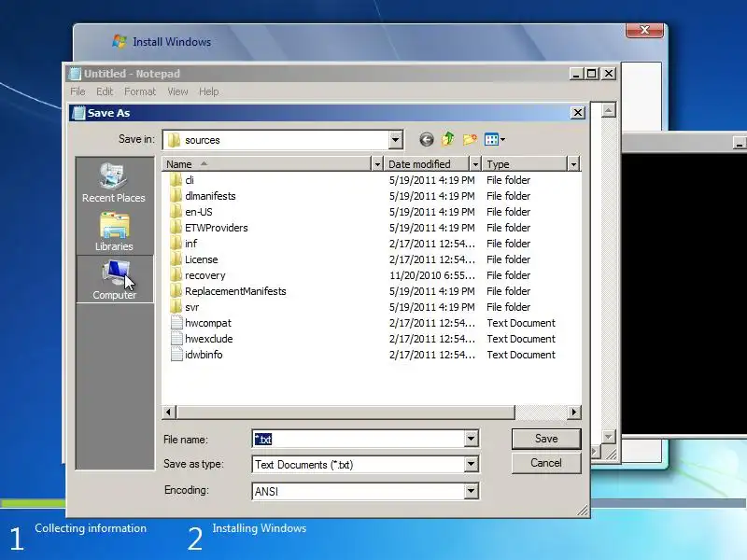
Task: Expand the Encoding dropdown
Action: pyautogui.click(x=471, y=491)
